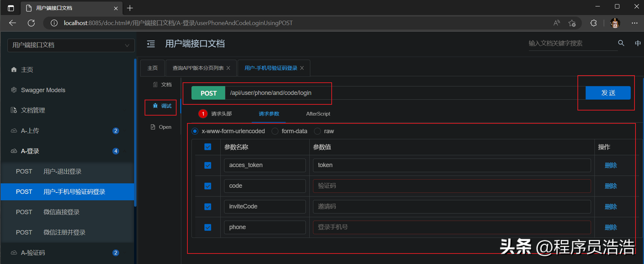
Task: Click the document keyword search box
Action: pyautogui.click(x=573, y=43)
